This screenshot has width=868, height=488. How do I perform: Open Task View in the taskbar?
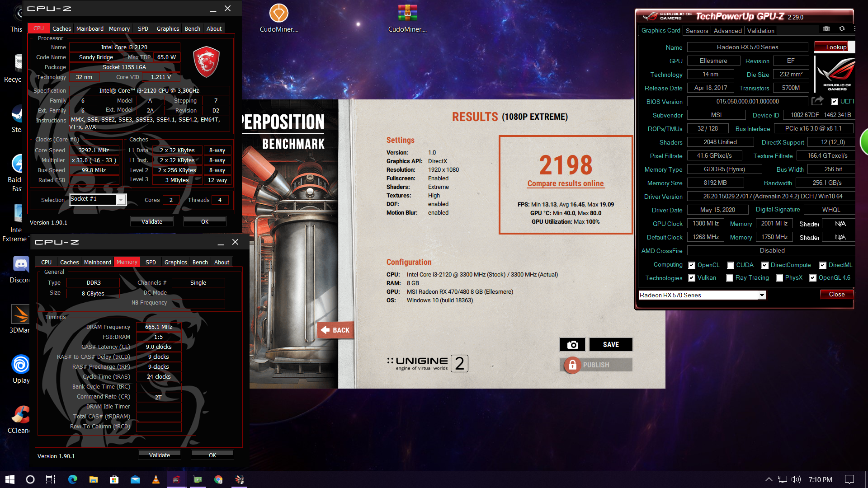51,479
